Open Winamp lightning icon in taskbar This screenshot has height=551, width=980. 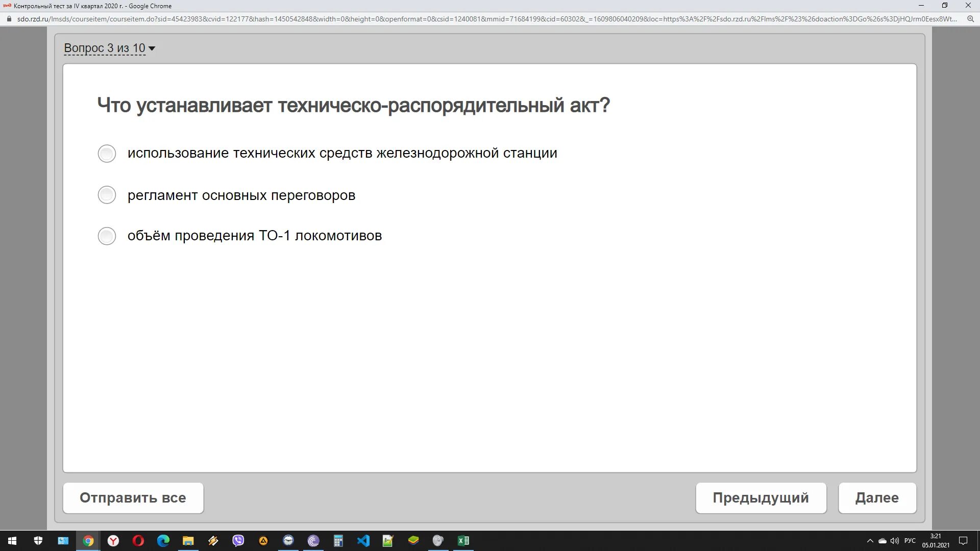point(213,541)
